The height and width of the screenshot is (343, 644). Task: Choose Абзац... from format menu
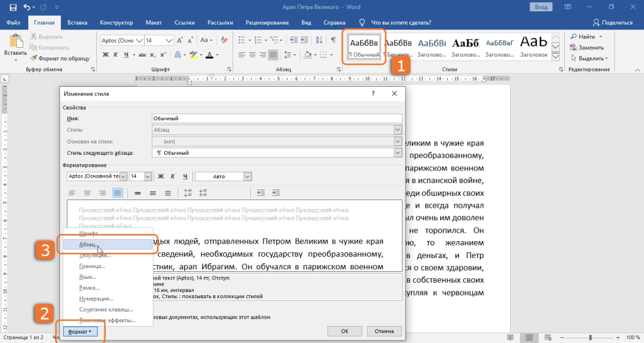pos(108,244)
